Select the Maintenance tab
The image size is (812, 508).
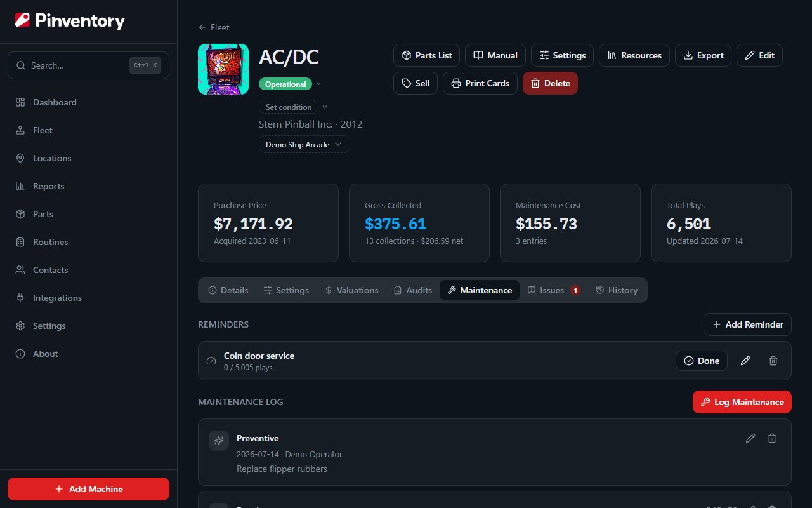(480, 290)
